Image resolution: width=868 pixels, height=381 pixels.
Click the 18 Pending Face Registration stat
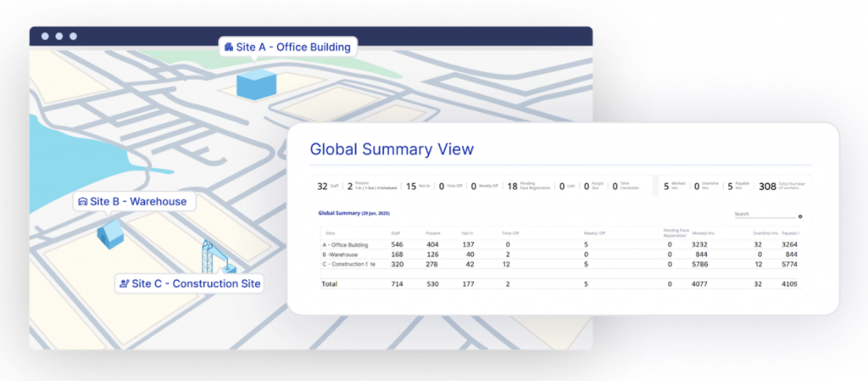pos(529,187)
